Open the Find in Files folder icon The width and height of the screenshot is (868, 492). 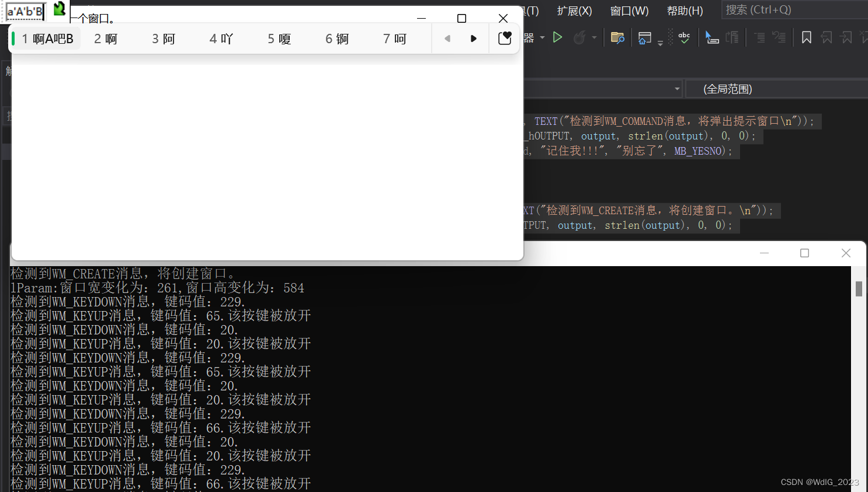coord(617,38)
